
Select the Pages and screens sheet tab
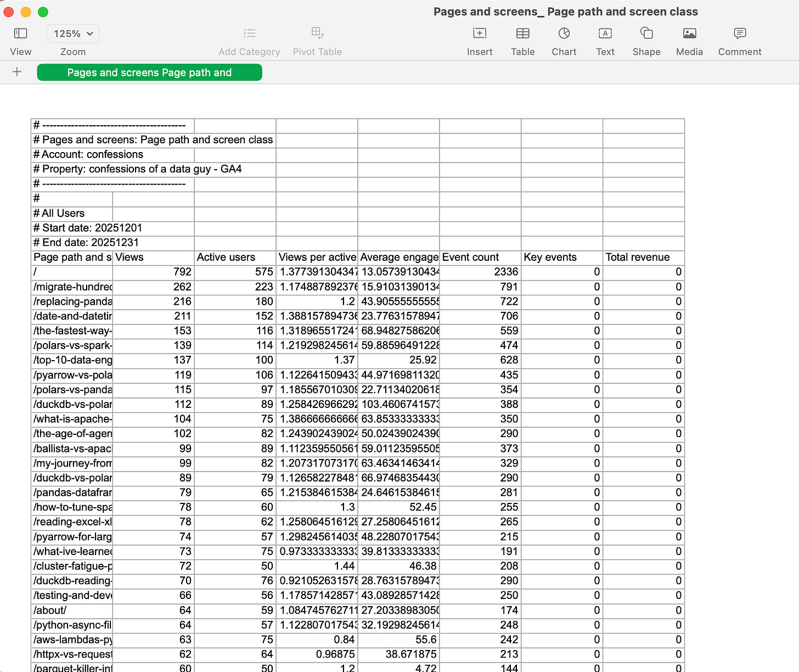pos(149,72)
